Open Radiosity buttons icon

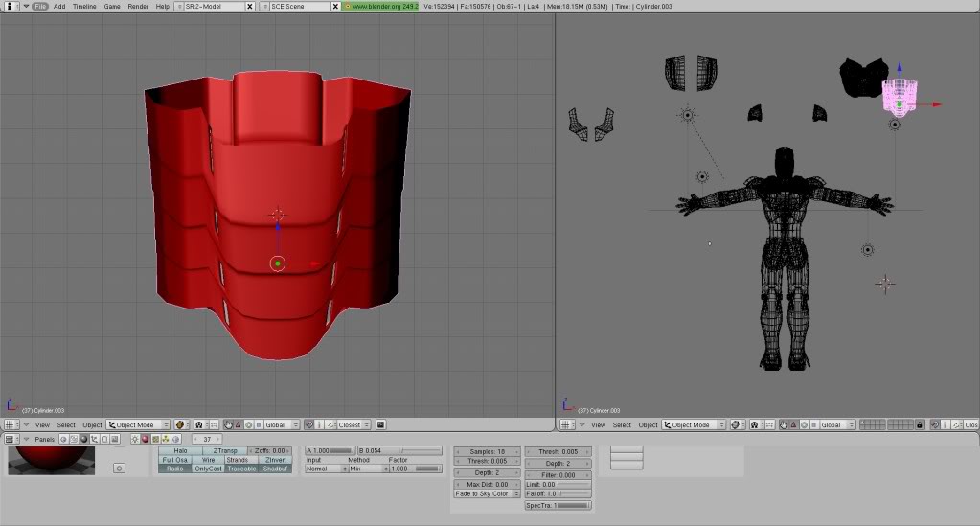pyautogui.click(x=166, y=439)
